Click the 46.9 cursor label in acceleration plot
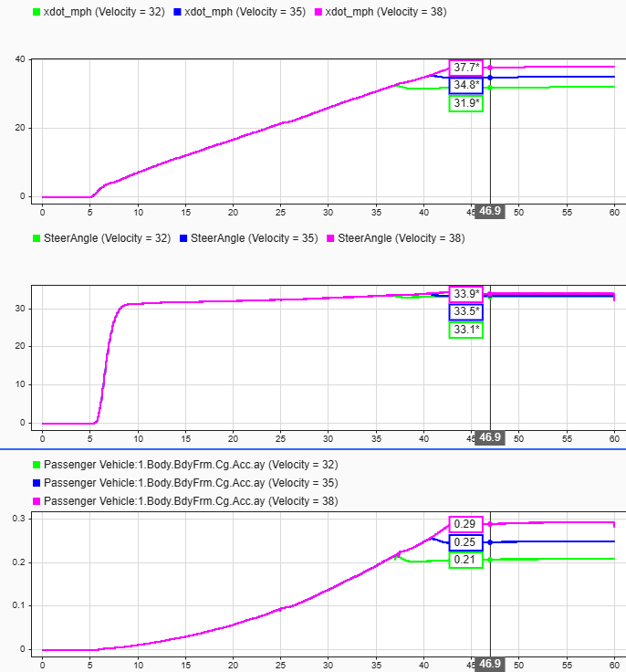 (x=490, y=665)
